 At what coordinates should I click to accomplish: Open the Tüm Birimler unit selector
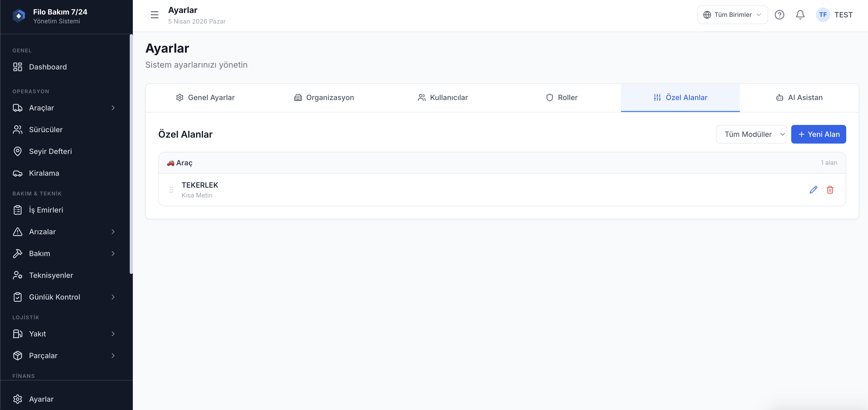tap(732, 15)
